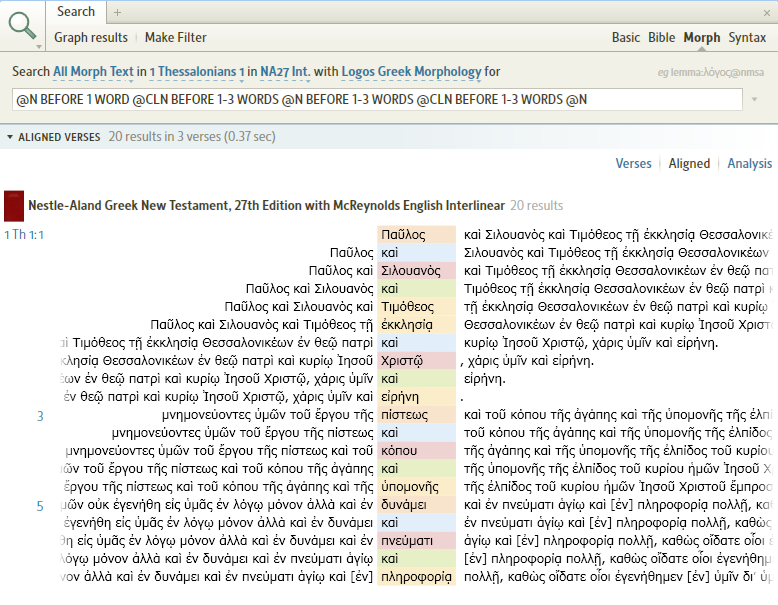This screenshot has width=778, height=605.
Task: Click into the morph search query box
Action: click(x=377, y=100)
